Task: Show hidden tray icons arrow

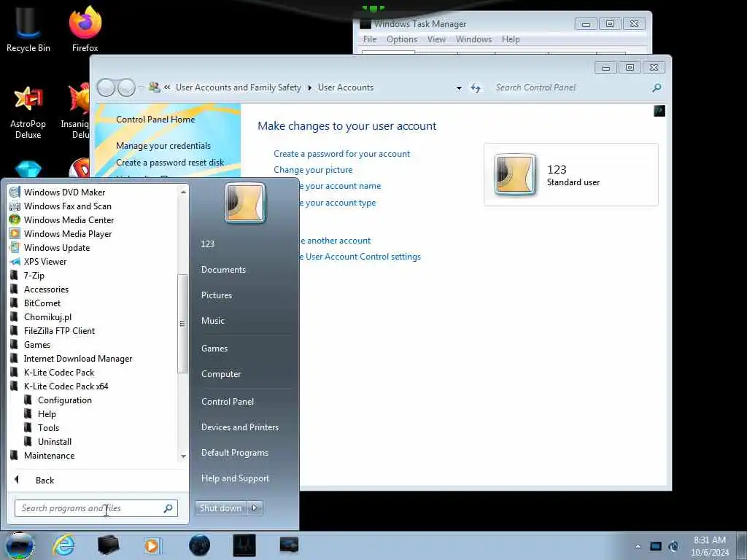Action: click(638, 546)
